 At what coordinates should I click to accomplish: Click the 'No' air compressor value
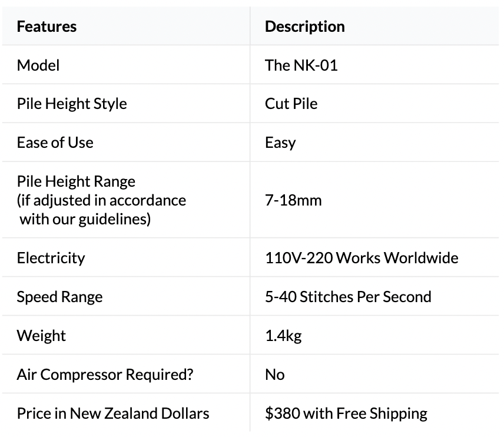(x=275, y=375)
